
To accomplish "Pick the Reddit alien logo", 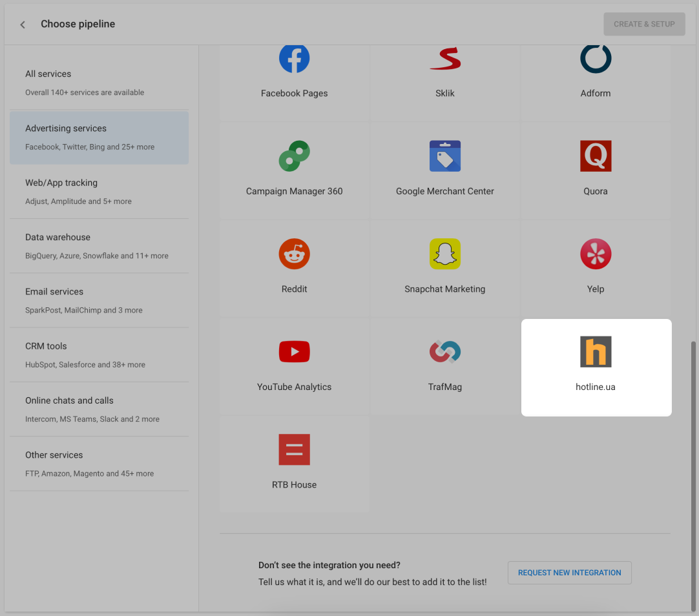I will pyautogui.click(x=294, y=254).
